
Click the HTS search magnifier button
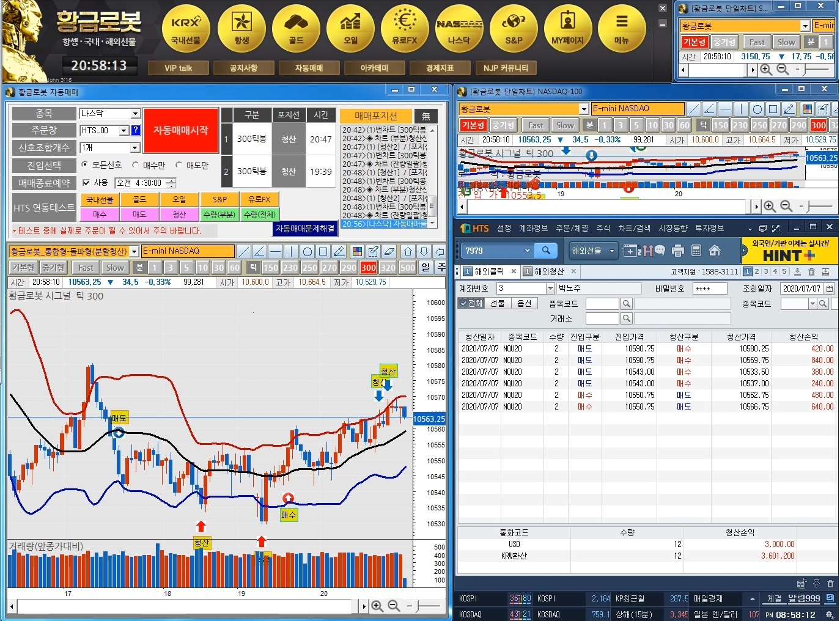[x=546, y=251]
